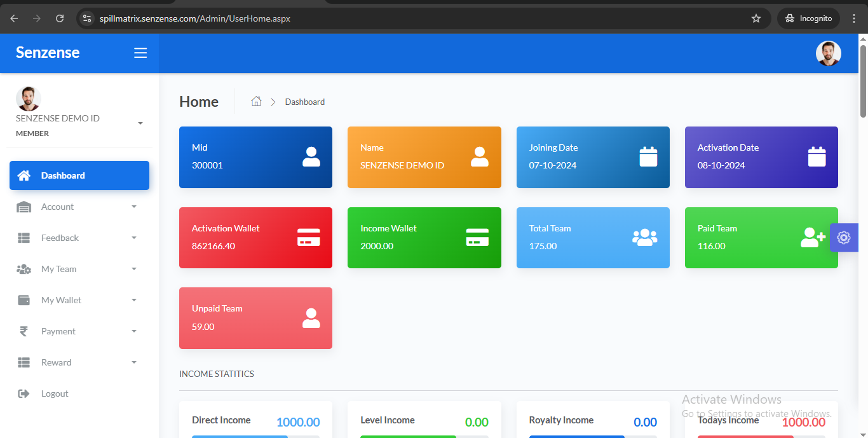The height and width of the screenshot is (438, 868).
Task: Open the Reward sidebar item
Action: (79, 362)
